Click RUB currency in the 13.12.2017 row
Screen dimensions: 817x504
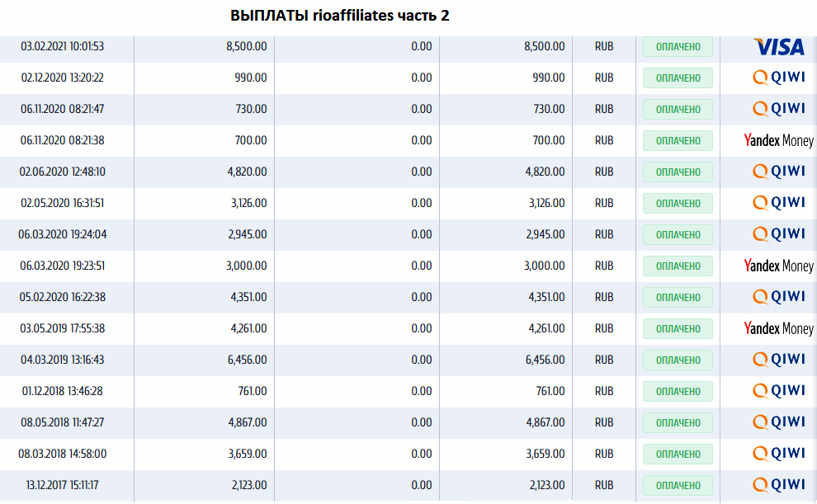[604, 485]
